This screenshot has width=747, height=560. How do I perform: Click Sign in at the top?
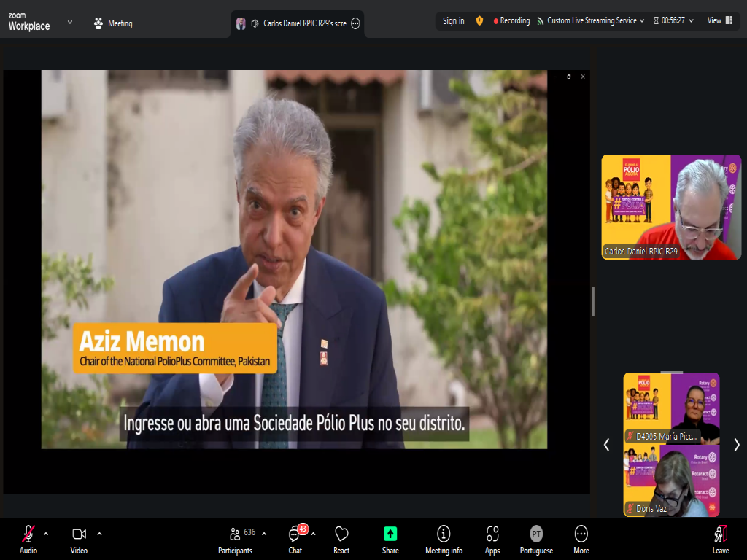pos(453,21)
